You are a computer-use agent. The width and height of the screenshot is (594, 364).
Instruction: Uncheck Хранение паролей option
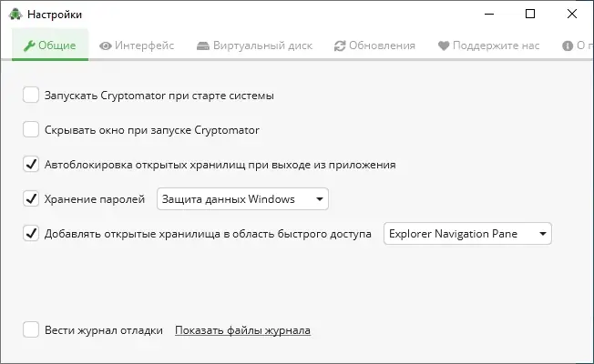tap(31, 198)
